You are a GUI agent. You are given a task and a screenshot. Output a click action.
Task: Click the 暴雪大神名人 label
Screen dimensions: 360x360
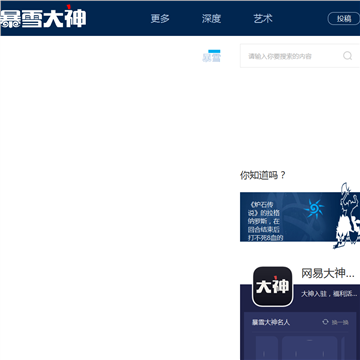(x=271, y=322)
